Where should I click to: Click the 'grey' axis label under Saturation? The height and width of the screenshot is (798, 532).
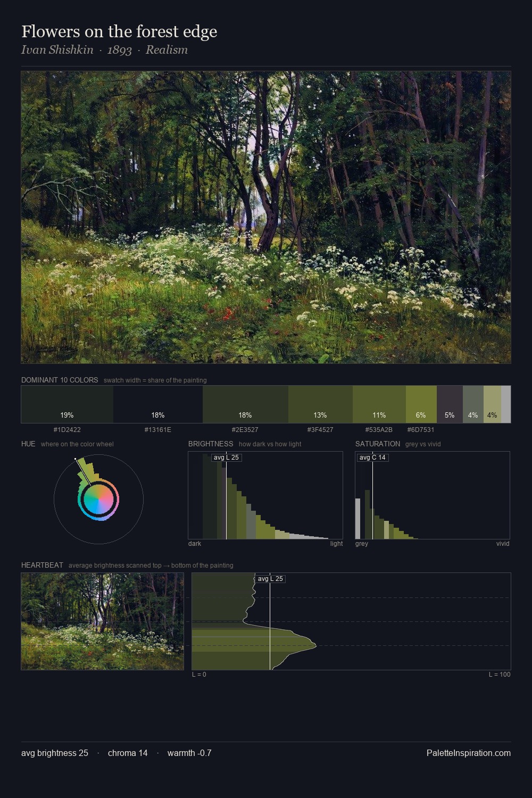[362, 544]
